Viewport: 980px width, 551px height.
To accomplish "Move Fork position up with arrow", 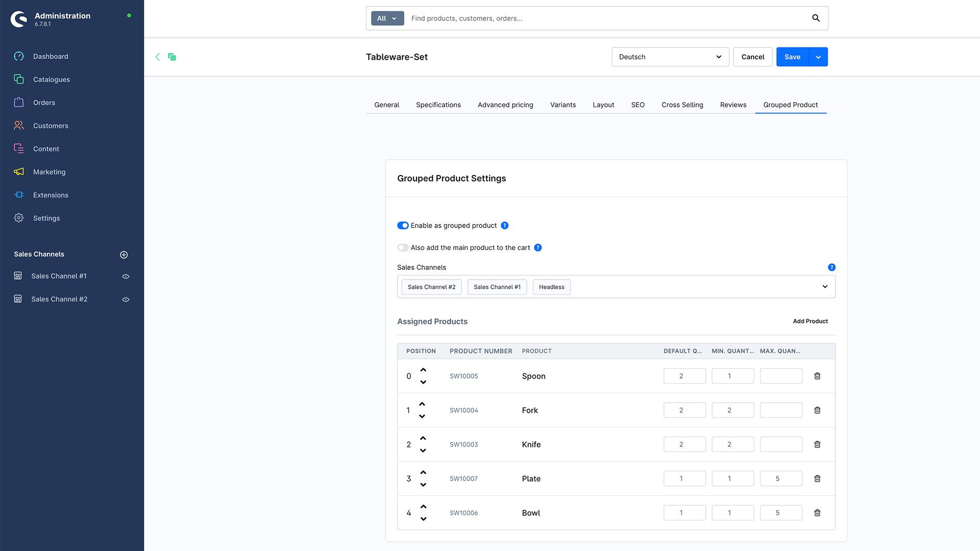I will tap(422, 404).
